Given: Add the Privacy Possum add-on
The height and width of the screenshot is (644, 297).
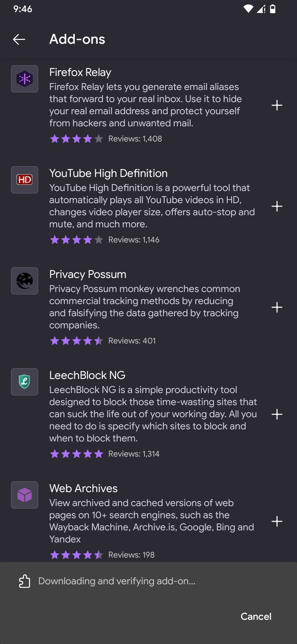Looking at the screenshot, I should coord(277,307).
